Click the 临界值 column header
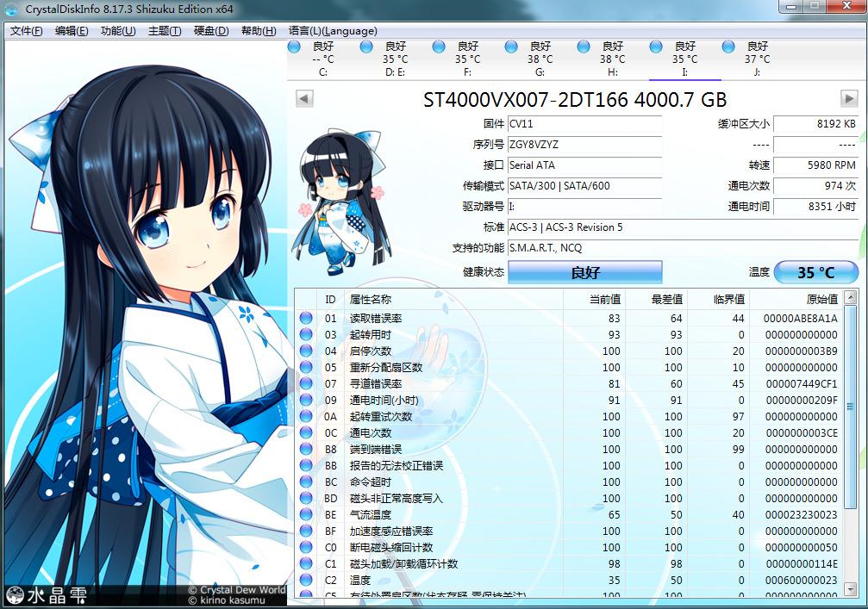 click(718, 299)
